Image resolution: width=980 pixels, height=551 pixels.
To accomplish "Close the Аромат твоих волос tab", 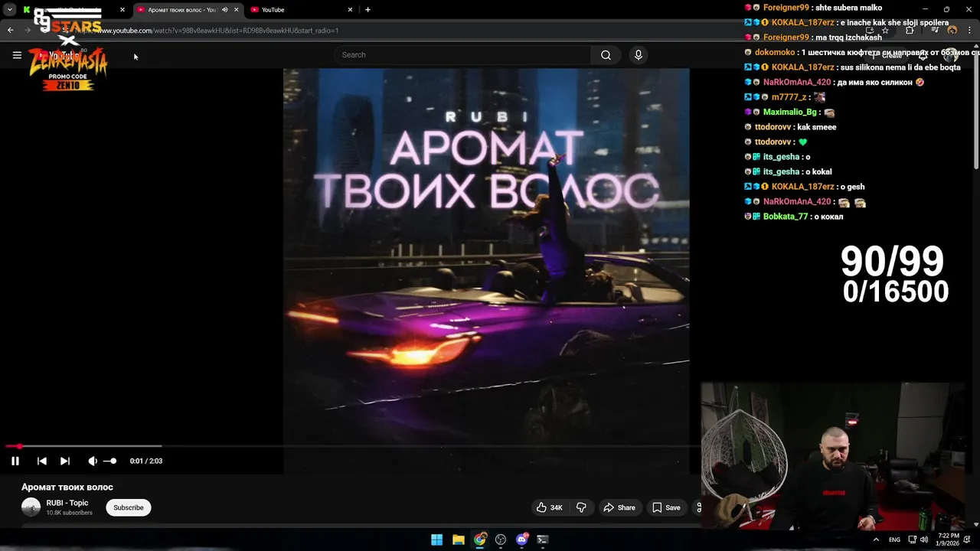I will coord(236,10).
